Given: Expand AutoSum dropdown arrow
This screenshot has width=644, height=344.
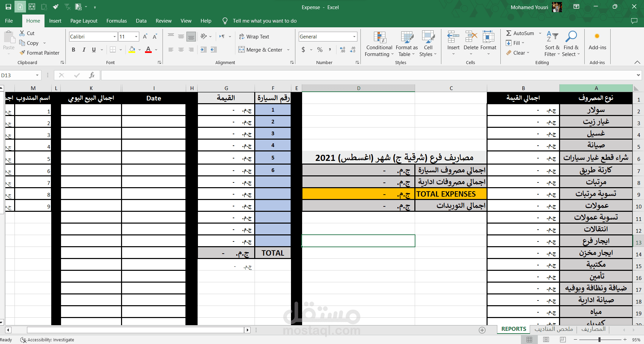Looking at the screenshot, I should (540, 33).
